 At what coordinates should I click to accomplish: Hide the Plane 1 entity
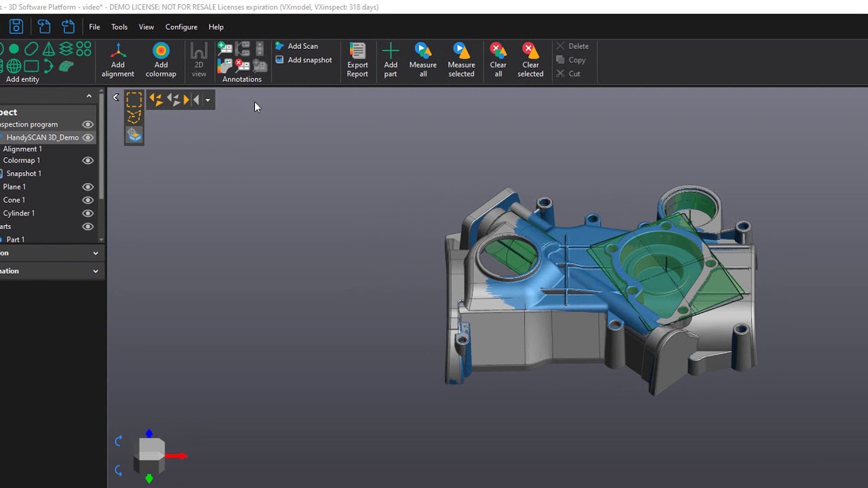[x=87, y=186]
